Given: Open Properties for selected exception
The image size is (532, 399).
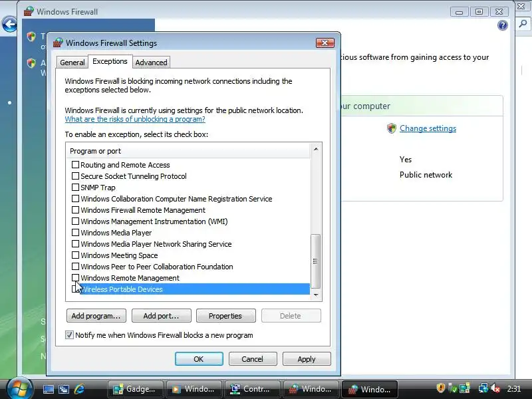Looking at the screenshot, I should coord(225,316).
